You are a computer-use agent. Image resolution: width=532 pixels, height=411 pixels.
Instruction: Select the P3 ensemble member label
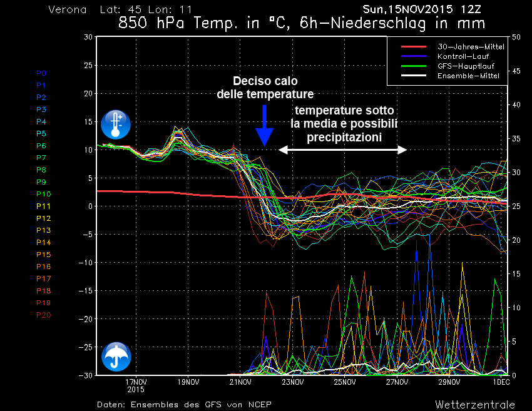pyautogui.click(x=41, y=109)
